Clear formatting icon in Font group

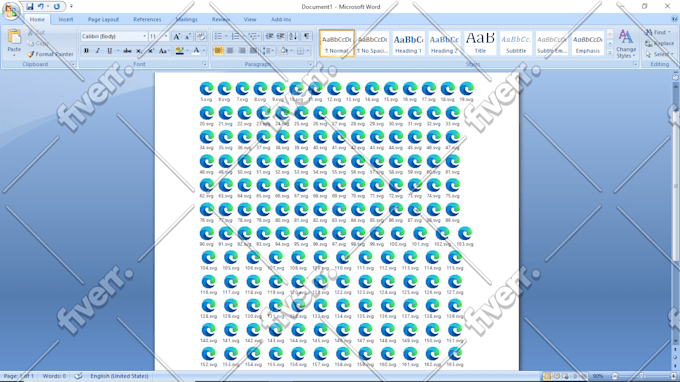(201, 36)
